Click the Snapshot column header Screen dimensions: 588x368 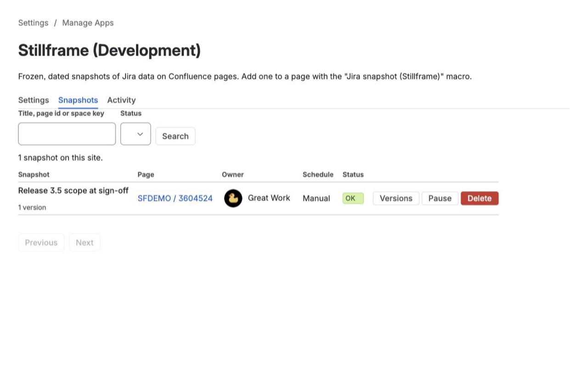click(34, 174)
